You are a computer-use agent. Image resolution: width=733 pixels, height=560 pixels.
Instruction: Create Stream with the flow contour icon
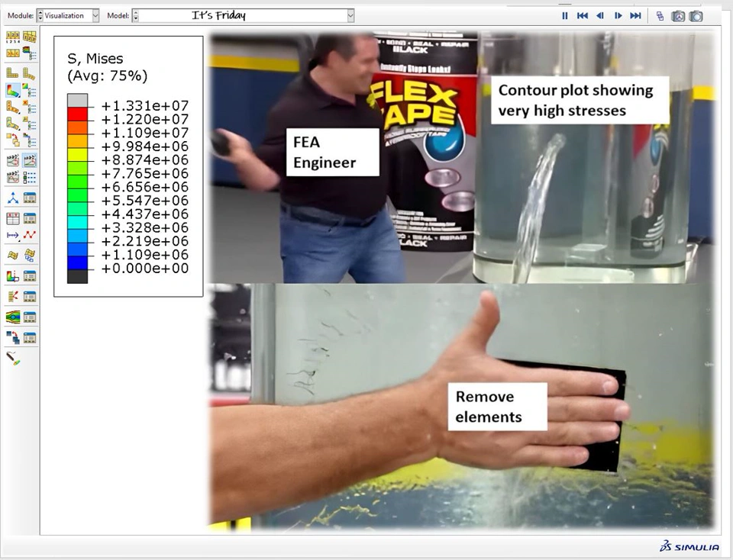13,317
